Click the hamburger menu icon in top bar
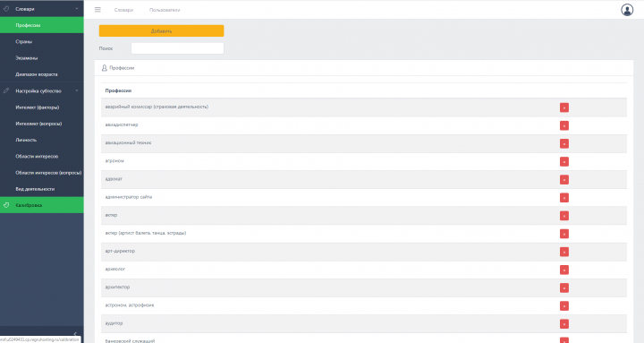 97,10
